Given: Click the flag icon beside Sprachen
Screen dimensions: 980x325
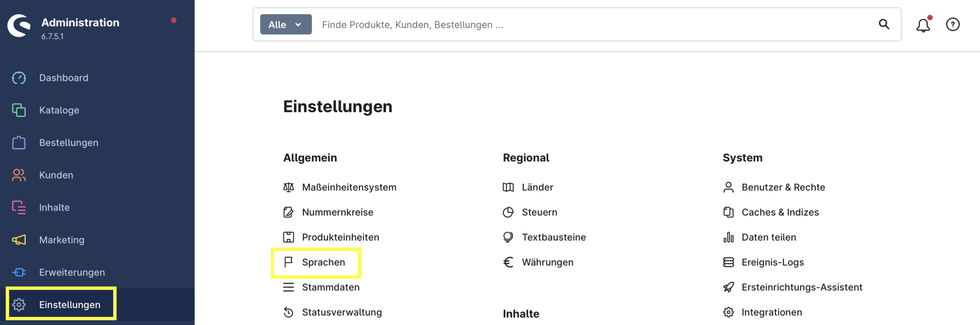Looking at the screenshot, I should pyautogui.click(x=289, y=262).
